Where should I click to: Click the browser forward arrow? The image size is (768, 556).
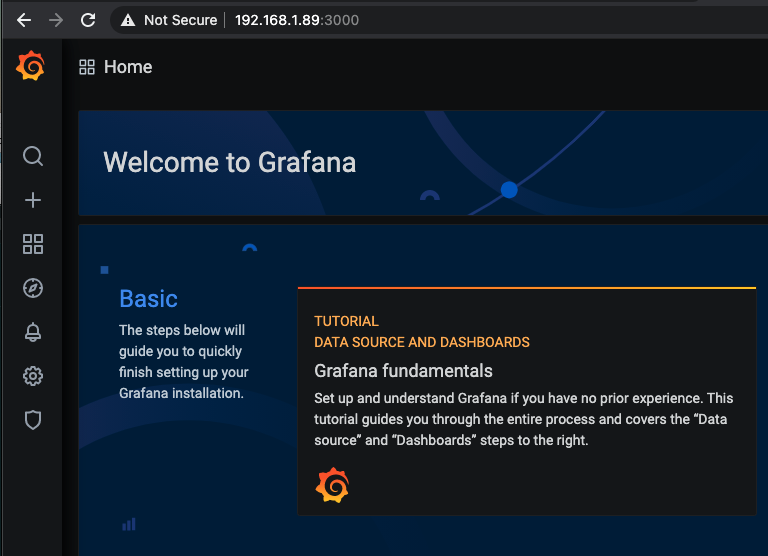coord(56,20)
